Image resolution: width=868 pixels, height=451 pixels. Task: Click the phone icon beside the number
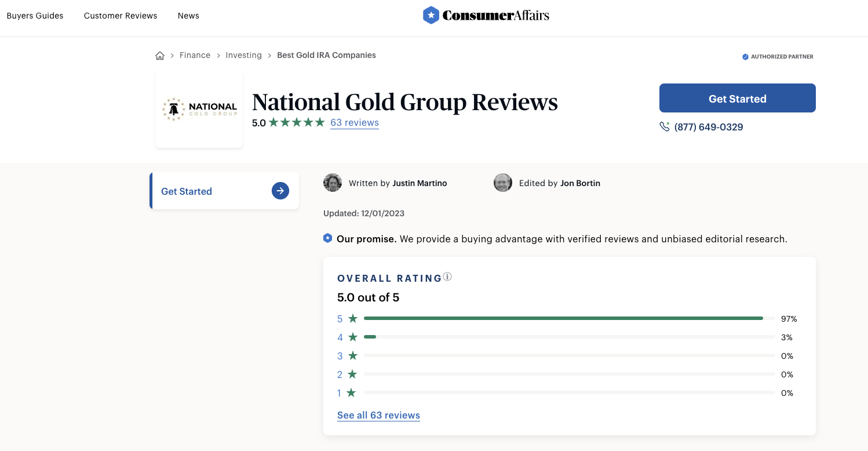[665, 126]
